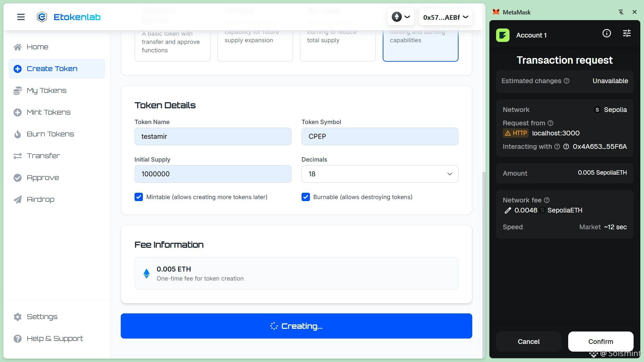
Task: Click the Transfer arrows icon
Action: (x=17, y=156)
